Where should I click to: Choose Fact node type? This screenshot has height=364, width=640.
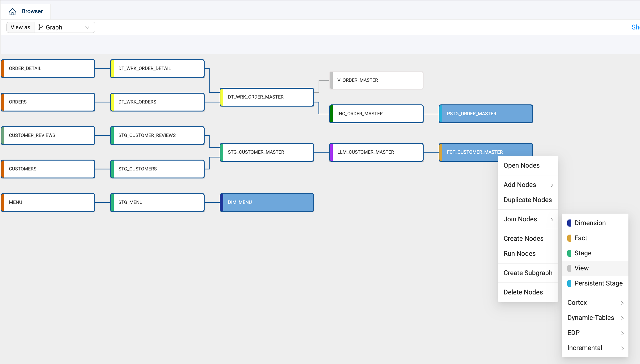[x=581, y=238]
